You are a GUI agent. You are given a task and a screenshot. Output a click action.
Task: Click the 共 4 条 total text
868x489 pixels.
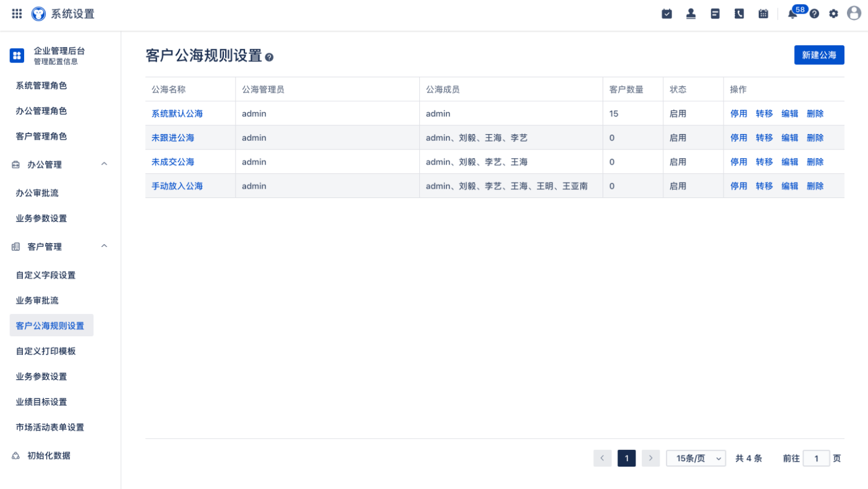748,459
